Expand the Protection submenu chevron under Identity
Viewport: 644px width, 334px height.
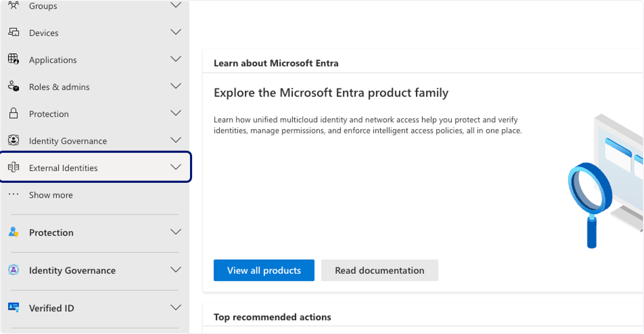(x=175, y=113)
